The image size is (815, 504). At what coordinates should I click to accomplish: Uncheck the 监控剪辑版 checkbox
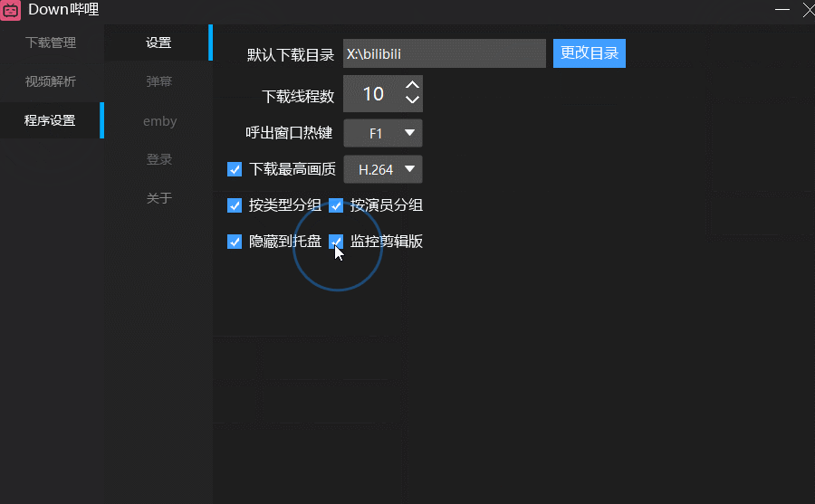(x=336, y=242)
